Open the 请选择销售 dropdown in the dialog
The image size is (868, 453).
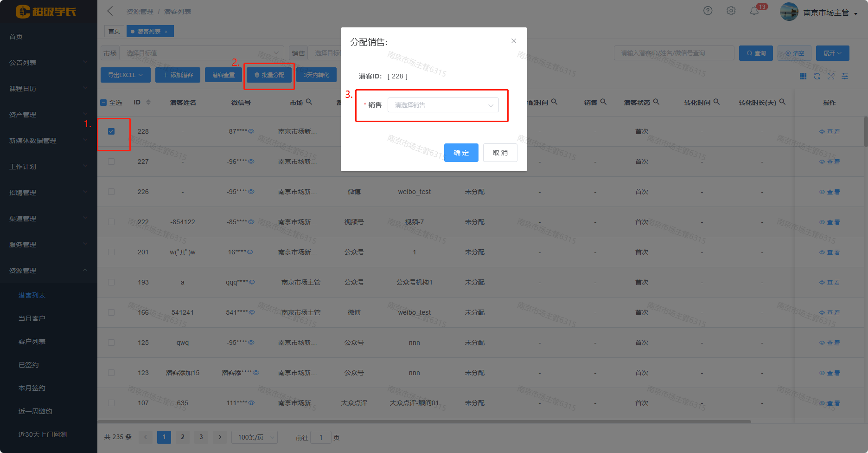point(443,105)
